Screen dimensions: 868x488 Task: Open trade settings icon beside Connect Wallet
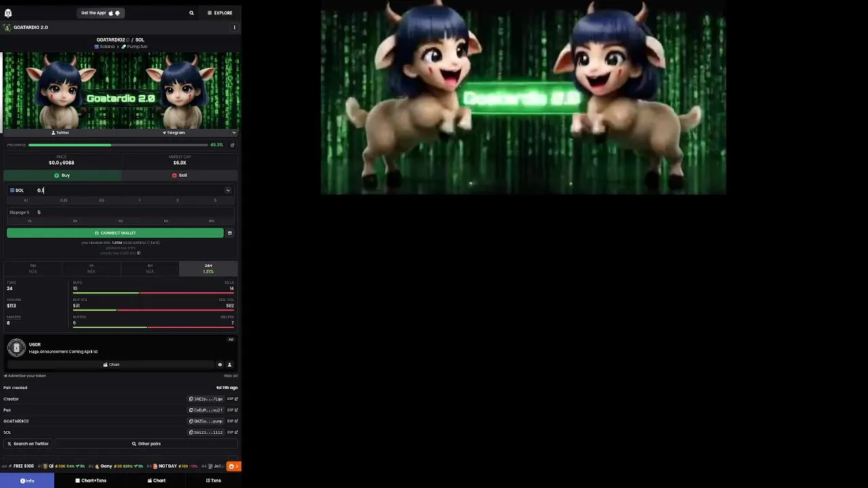coord(230,233)
